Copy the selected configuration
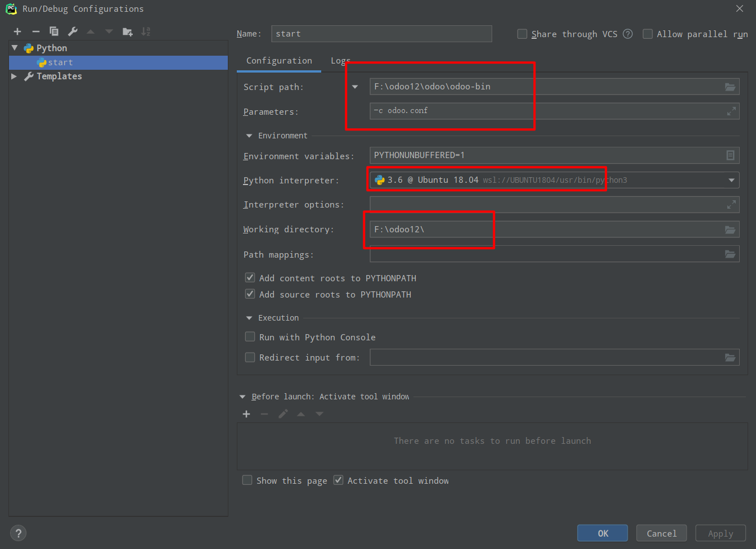The height and width of the screenshot is (549, 756). [x=54, y=31]
